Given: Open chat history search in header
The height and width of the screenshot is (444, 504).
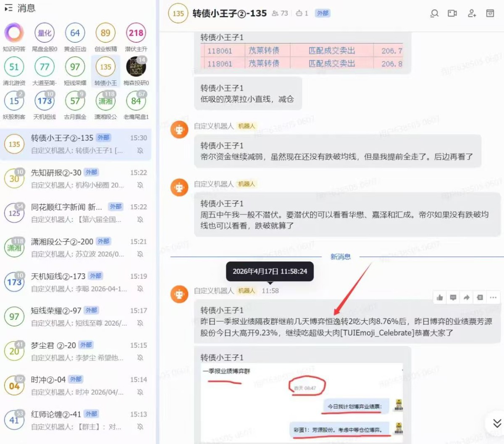Looking at the screenshot, I should pyautogui.click(x=434, y=13).
